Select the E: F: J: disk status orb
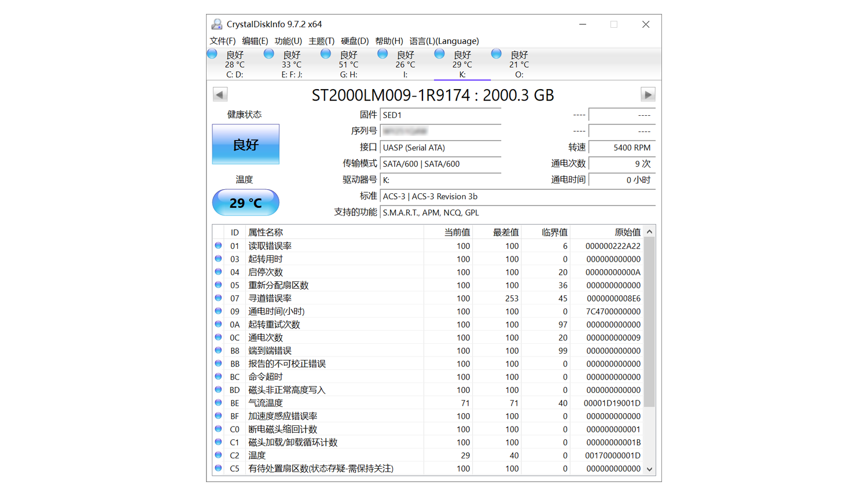The height and width of the screenshot is (496, 868). (x=269, y=54)
